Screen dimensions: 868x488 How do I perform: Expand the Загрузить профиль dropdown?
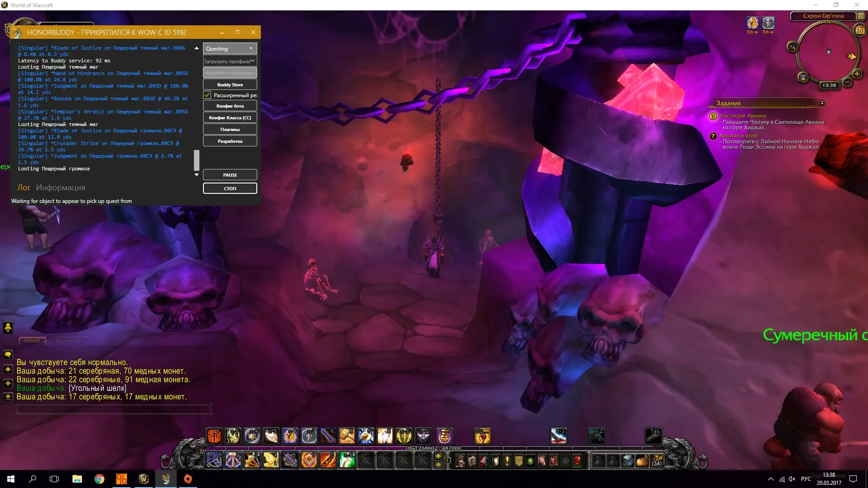230,61
